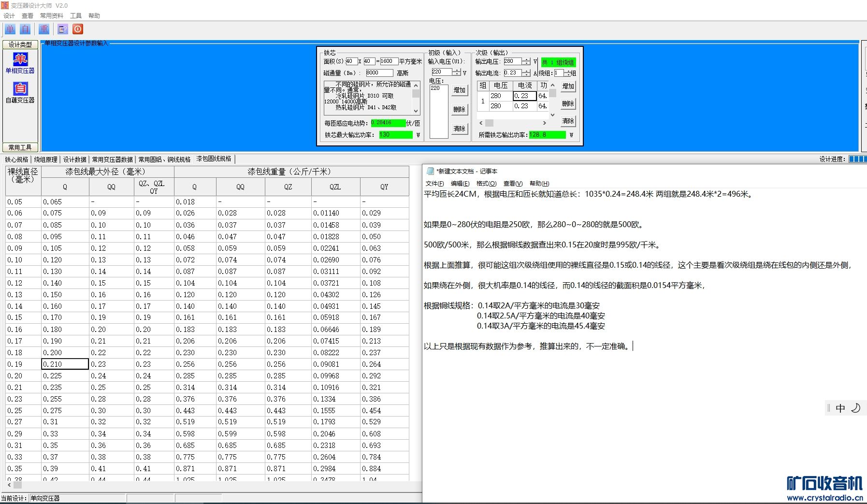The image size is (867, 504).
Task: Click the 单 single-phase toolbar icon
Action: point(10,29)
